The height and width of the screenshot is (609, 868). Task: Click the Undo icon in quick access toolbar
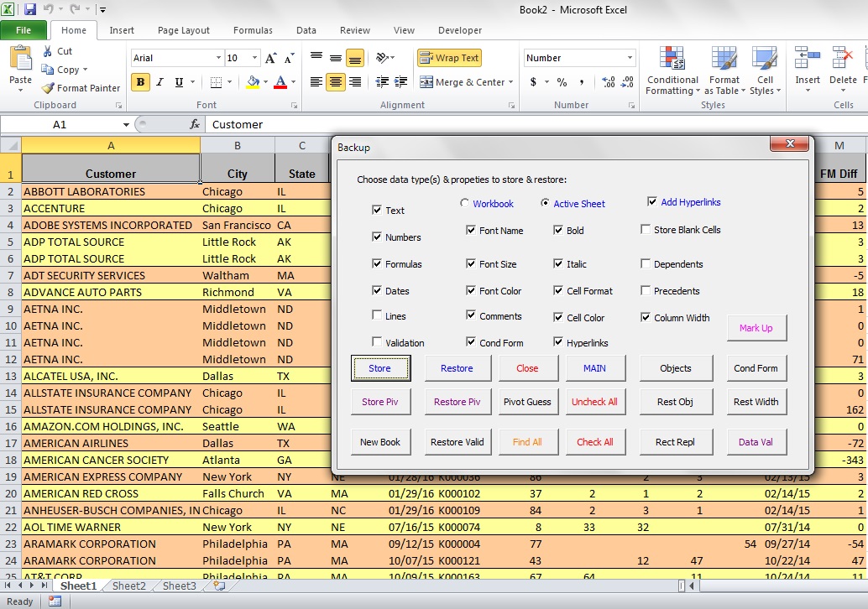[x=48, y=9]
